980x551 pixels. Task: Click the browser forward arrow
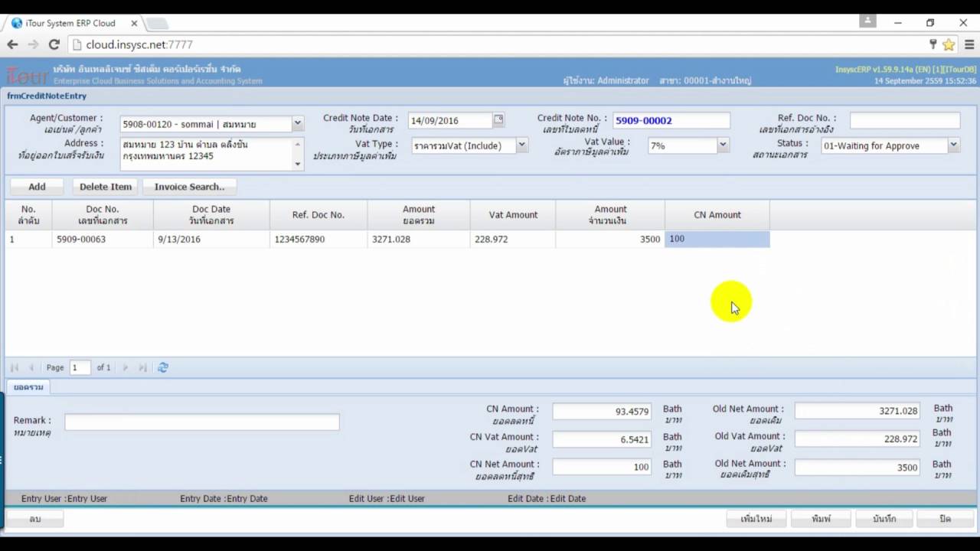tap(33, 44)
